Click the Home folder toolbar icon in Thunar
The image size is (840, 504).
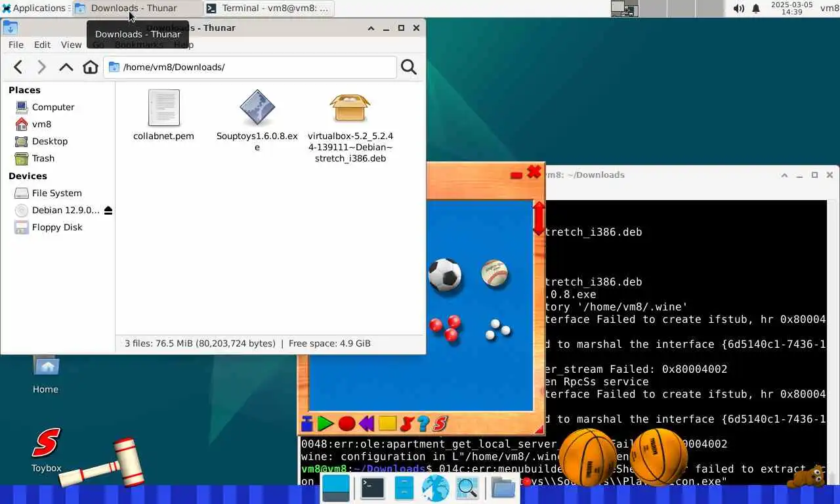[91, 67]
